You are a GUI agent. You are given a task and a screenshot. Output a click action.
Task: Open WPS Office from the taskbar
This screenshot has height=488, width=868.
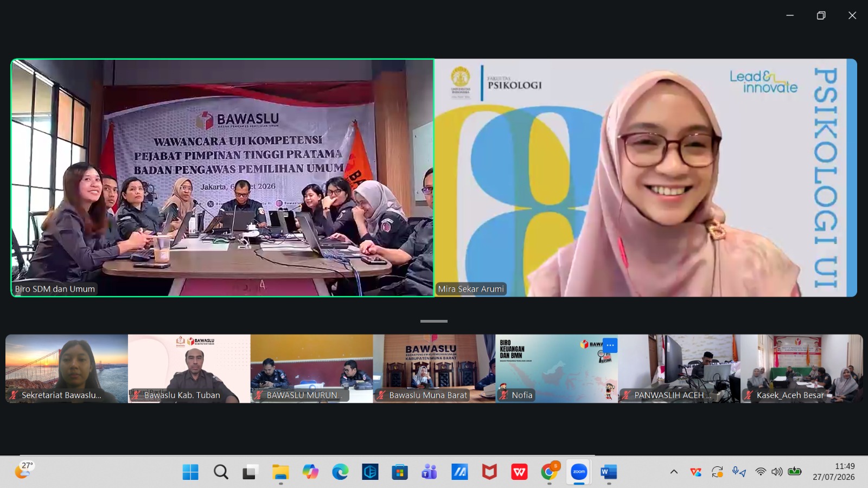(x=519, y=472)
